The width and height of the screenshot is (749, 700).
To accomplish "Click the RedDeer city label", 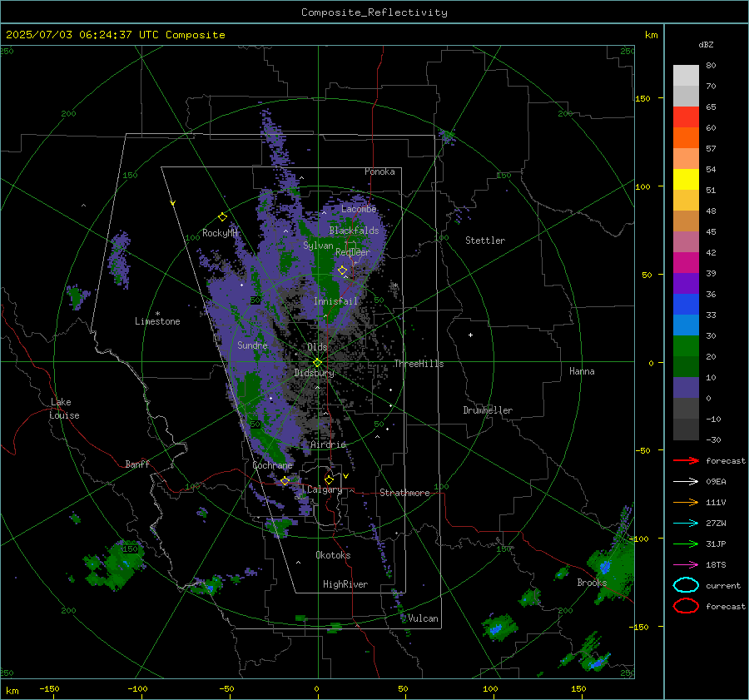I will tap(353, 252).
